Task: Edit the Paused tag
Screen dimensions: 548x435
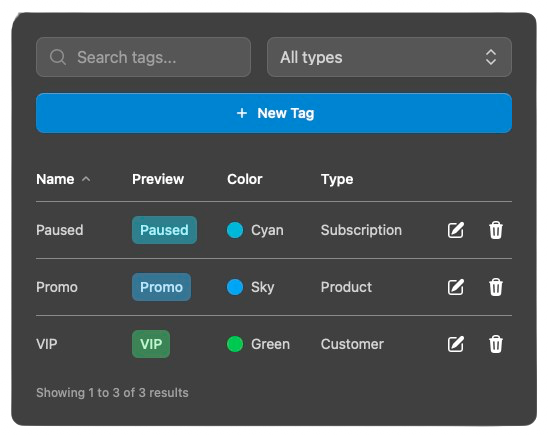Action: click(x=456, y=230)
